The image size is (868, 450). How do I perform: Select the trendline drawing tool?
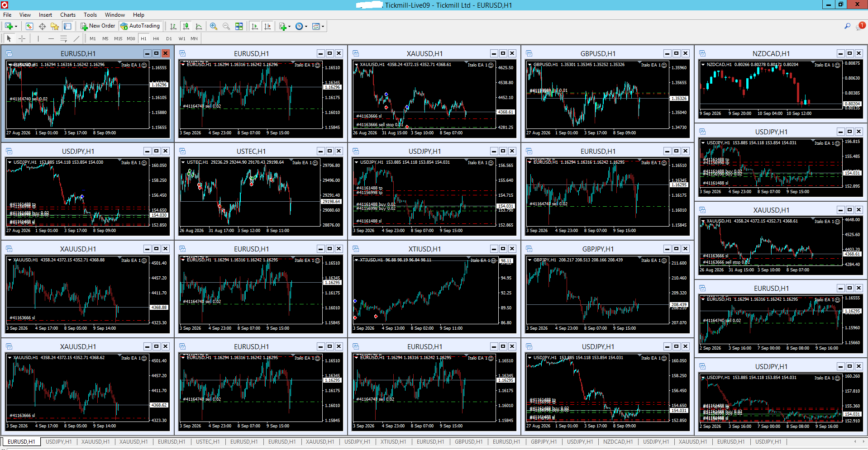[x=76, y=38]
